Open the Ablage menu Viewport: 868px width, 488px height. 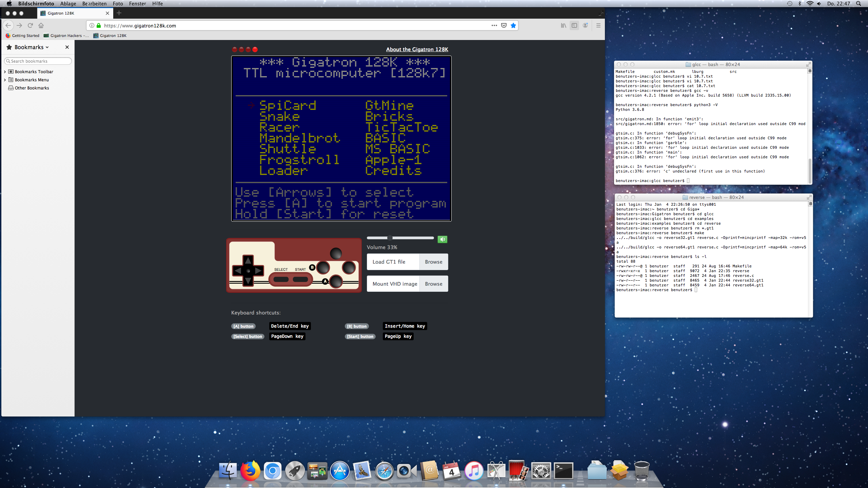tap(68, 3)
